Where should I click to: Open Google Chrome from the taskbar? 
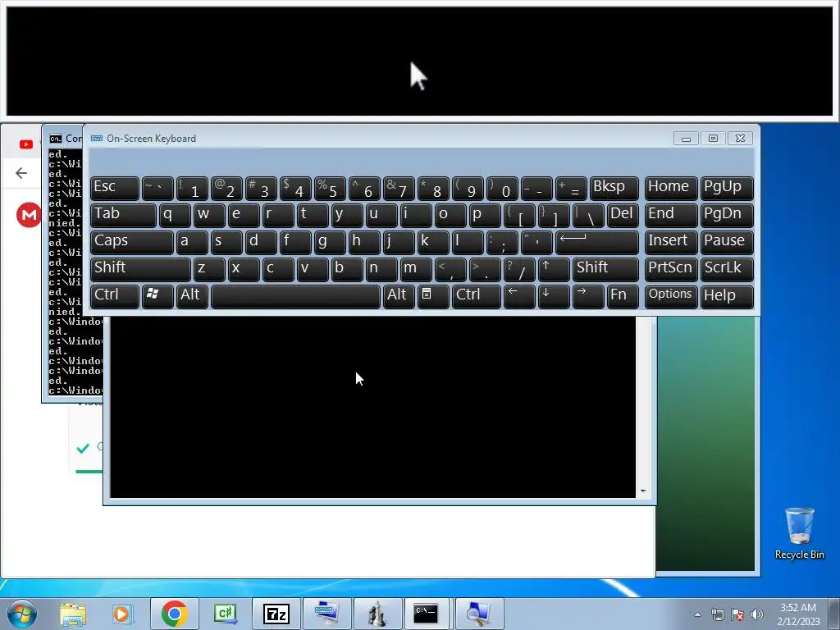point(174,614)
